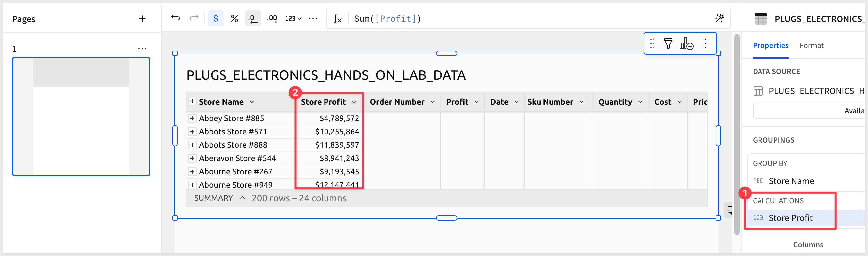Expand the Aberavon Store #544 row
Image resolution: width=868 pixels, height=256 pixels.
point(192,158)
